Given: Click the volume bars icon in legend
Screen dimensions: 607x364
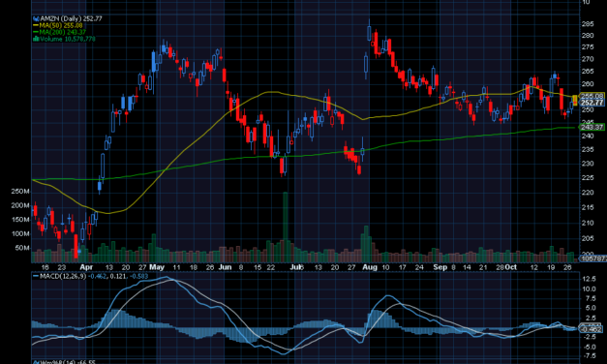Looking at the screenshot, I should (36, 39).
